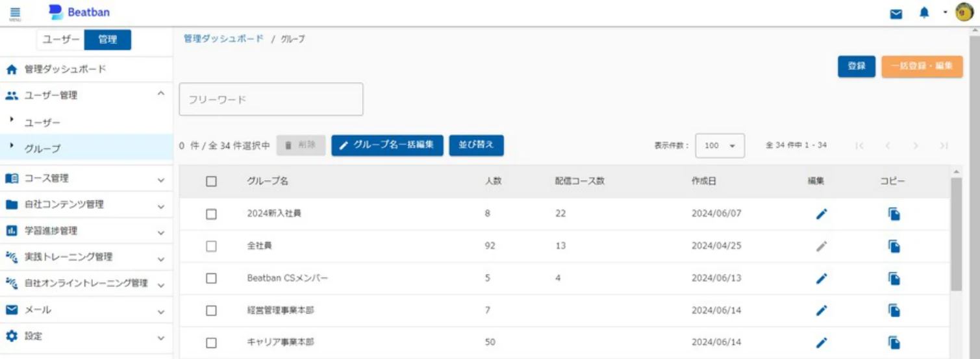Expand the 学習進捗管理 section
The image size is (980, 359).
click(161, 232)
